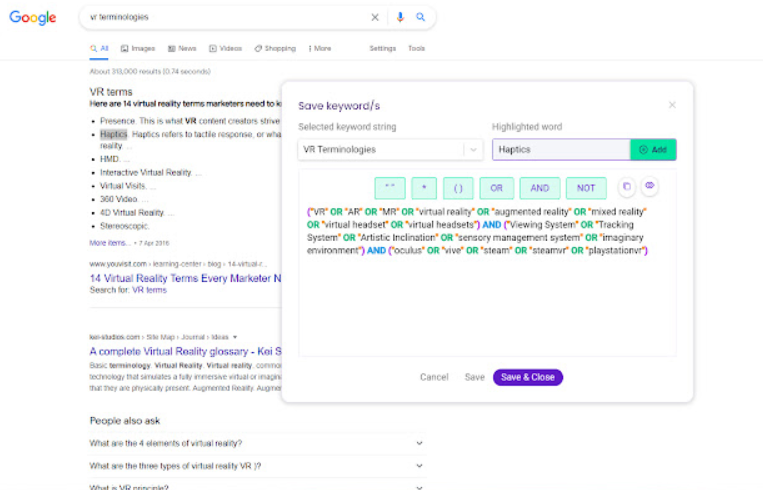Open 14 Virtual Reality Terms result link
This screenshot has width=763, height=490.
click(x=185, y=278)
